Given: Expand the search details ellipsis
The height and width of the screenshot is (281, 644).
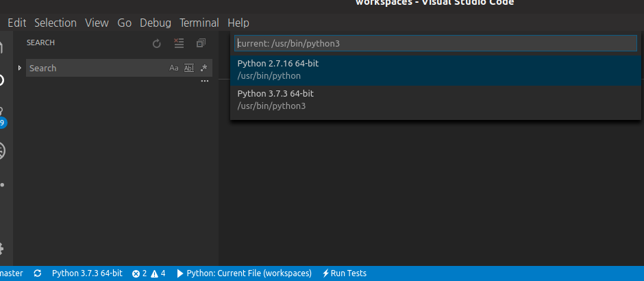Looking at the screenshot, I should click(204, 82).
